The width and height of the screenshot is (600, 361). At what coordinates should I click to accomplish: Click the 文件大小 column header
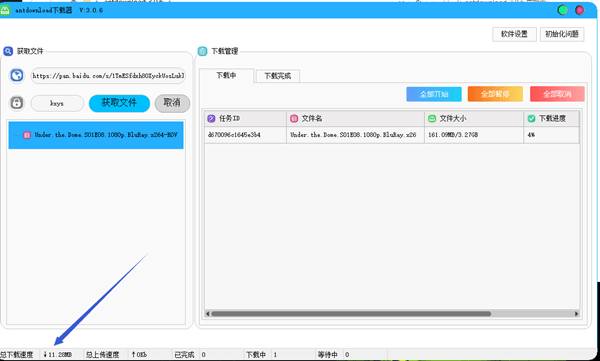point(474,119)
